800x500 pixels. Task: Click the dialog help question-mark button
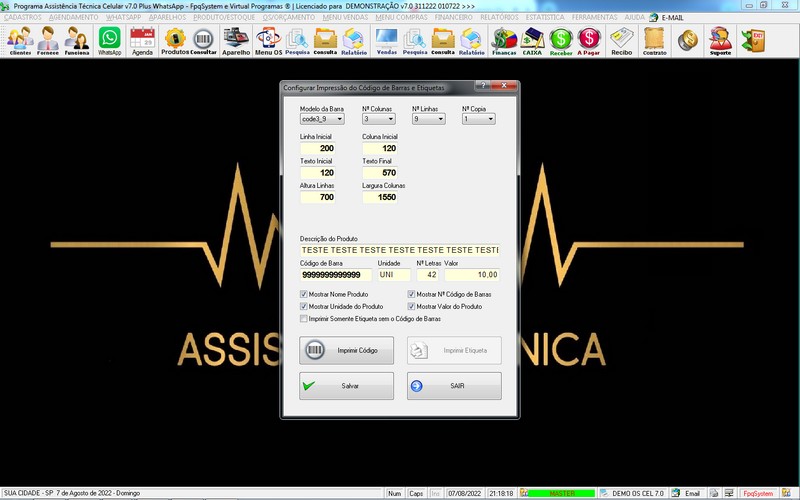tap(483, 86)
